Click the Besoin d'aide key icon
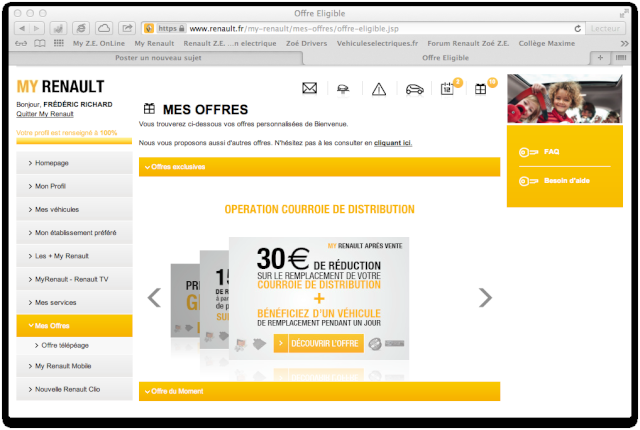This screenshot has height=430, width=640. pos(528,181)
